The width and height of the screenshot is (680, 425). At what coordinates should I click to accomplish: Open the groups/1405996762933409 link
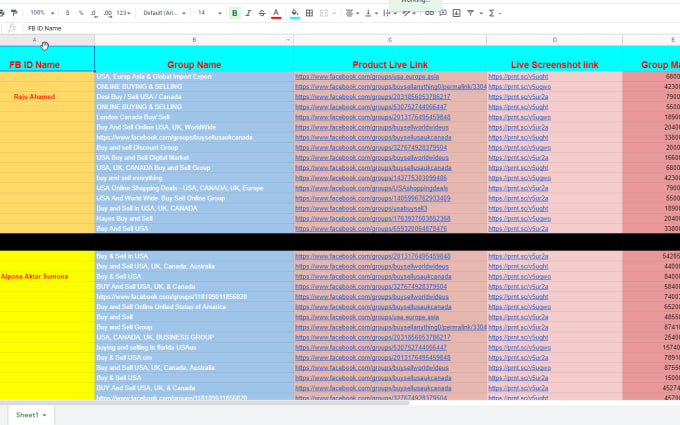click(x=373, y=198)
